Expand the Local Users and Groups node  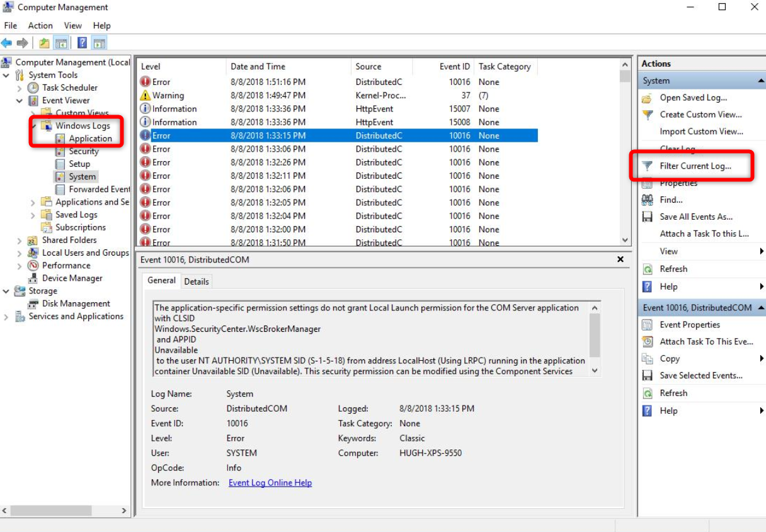(20, 253)
